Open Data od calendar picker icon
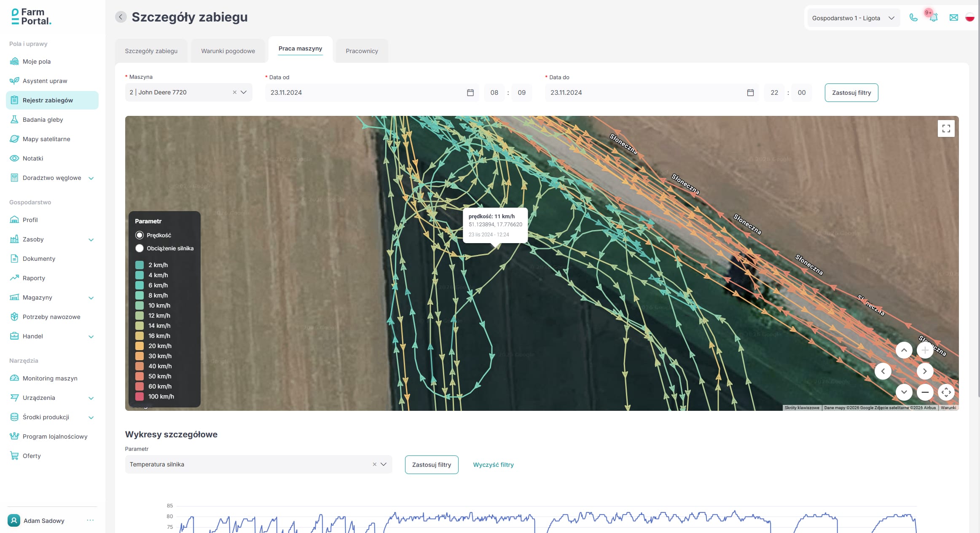This screenshot has width=980, height=533. (x=470, y=93)
